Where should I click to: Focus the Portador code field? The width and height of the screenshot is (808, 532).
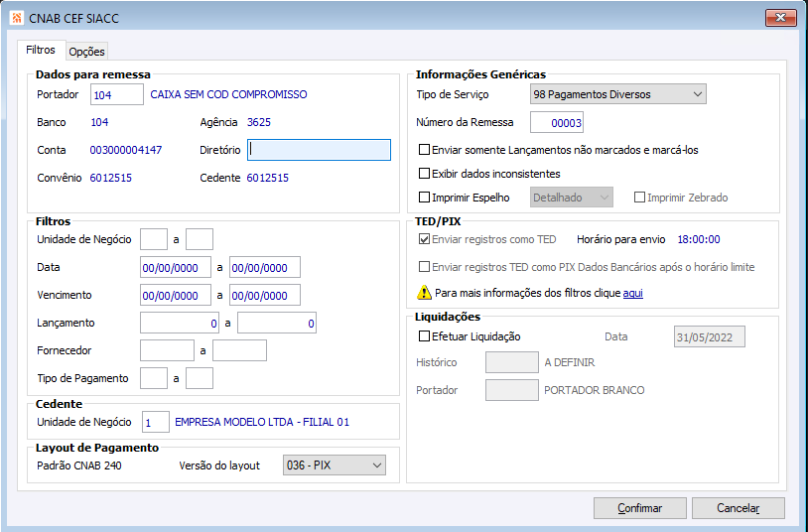pos(116,94)
